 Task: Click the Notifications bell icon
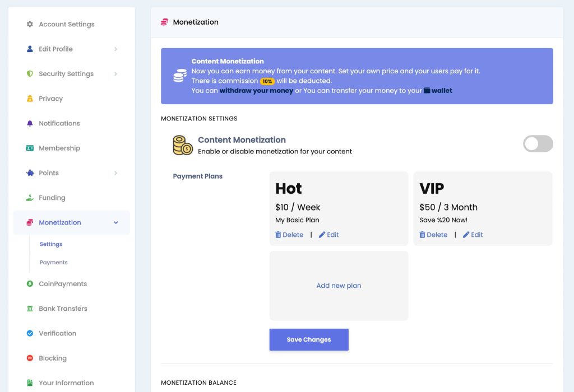tap(30, 123)
